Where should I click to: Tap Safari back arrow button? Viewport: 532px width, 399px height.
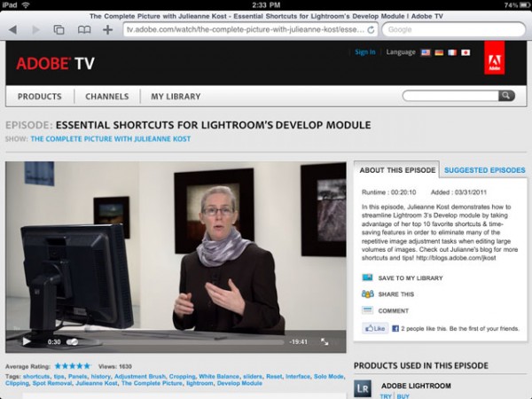point(12,29)
